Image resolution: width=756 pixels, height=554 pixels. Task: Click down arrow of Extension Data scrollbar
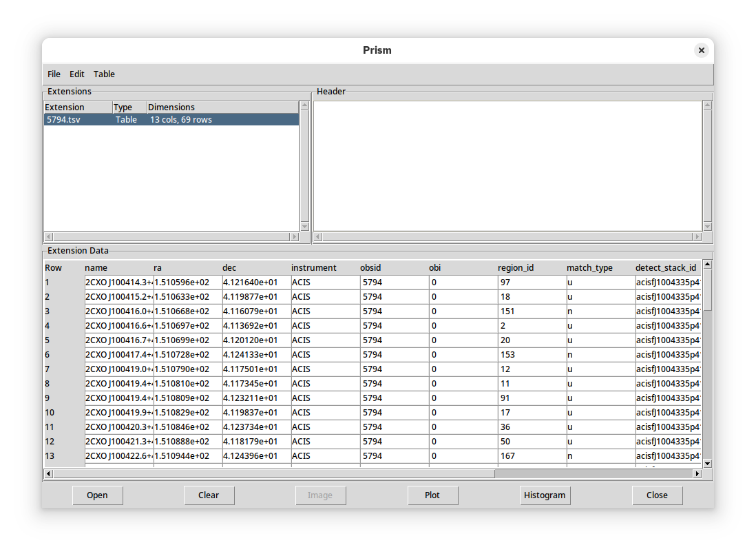pos(707,464)
